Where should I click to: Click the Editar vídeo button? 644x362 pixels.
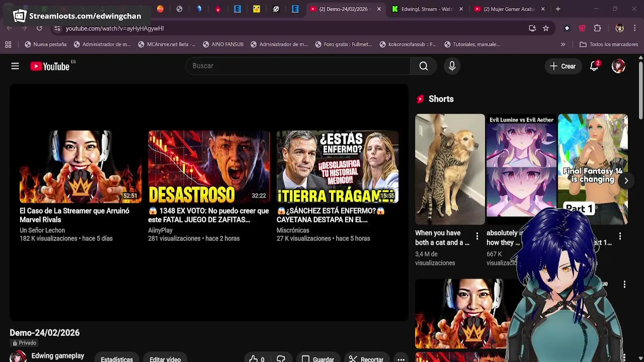click(x=165, y=359)
